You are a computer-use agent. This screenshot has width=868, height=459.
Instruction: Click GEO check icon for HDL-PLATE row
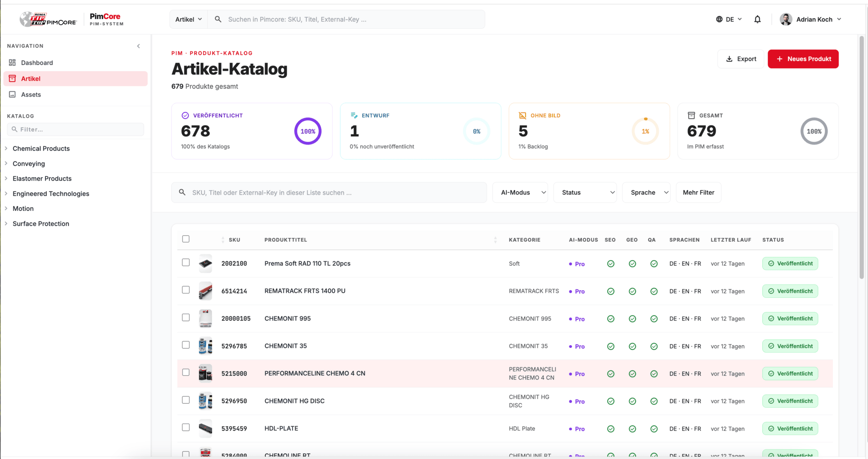632,429
